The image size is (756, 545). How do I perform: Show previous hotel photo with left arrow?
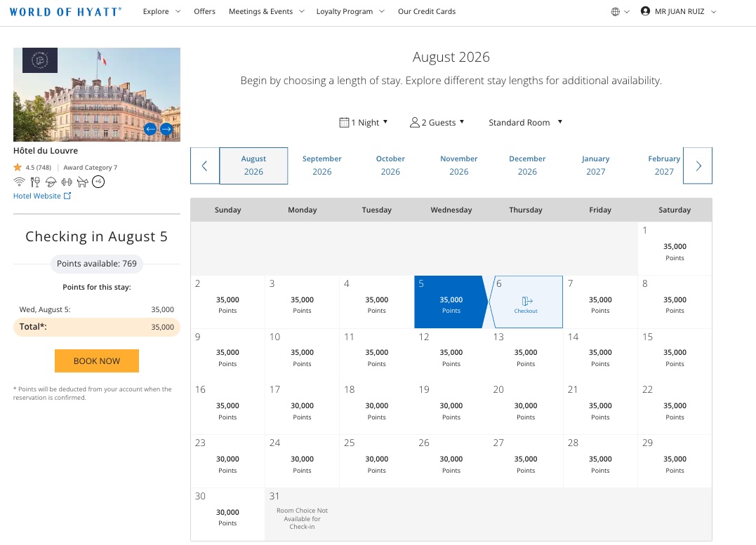(x=150, y=128)
